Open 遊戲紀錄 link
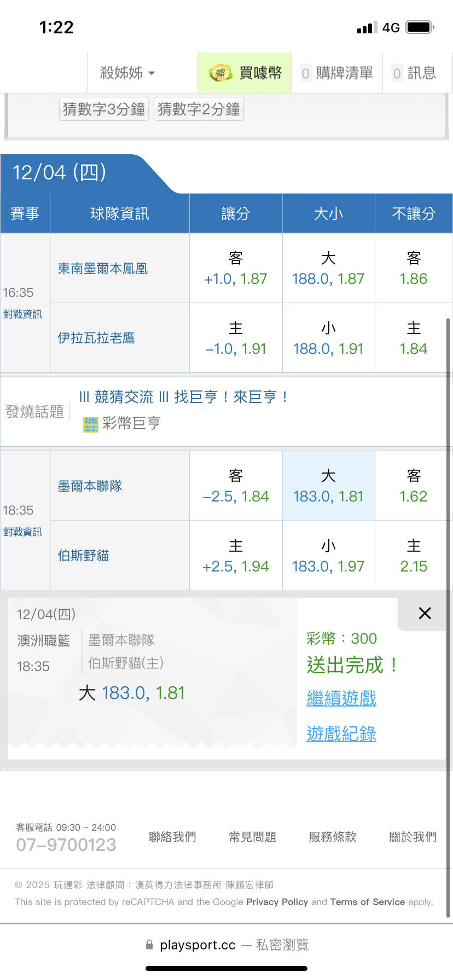 tap(341, 734)
